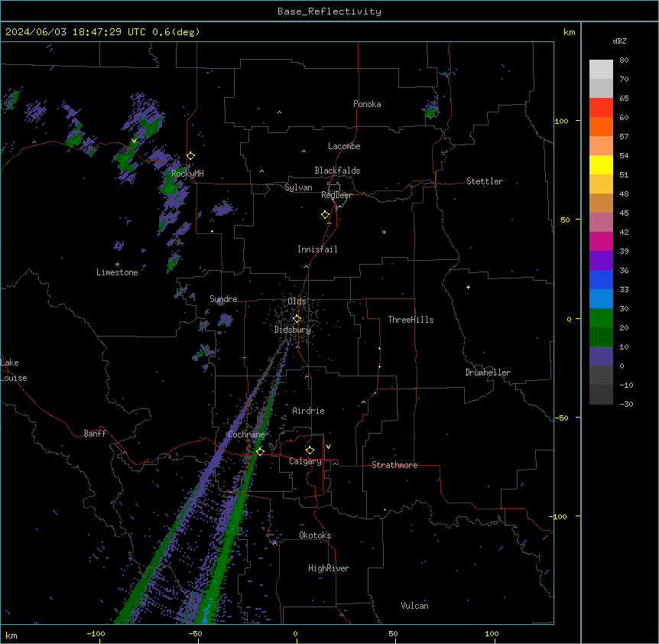The image size is (659, 644).
Task: Click the Lacombe city label
Action: [344, 146]
